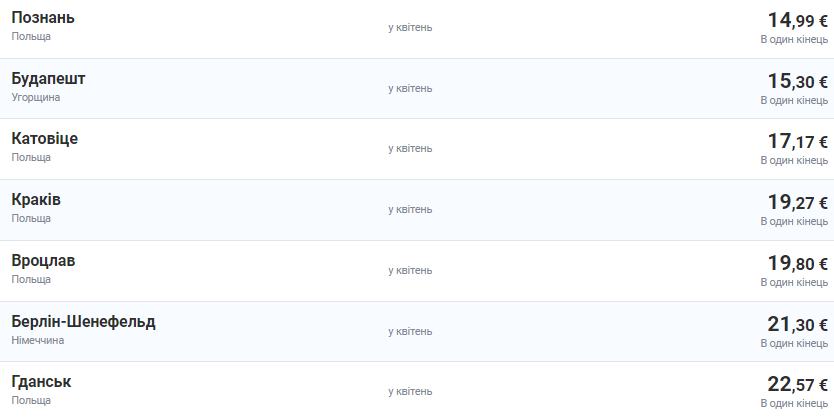Click the 22,57 € fare
The width and height of the screenshot is (834, 420).
tap(797, 385)
